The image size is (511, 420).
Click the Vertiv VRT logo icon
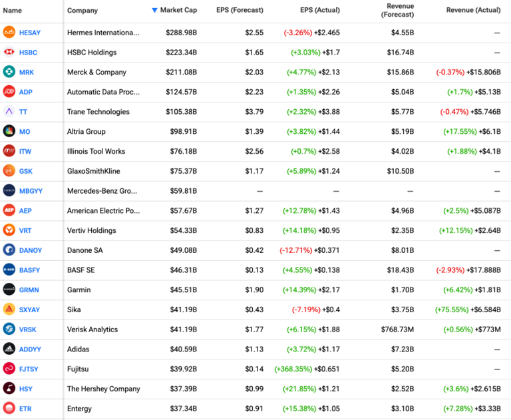pyautogui.click(x=9, y=230)
